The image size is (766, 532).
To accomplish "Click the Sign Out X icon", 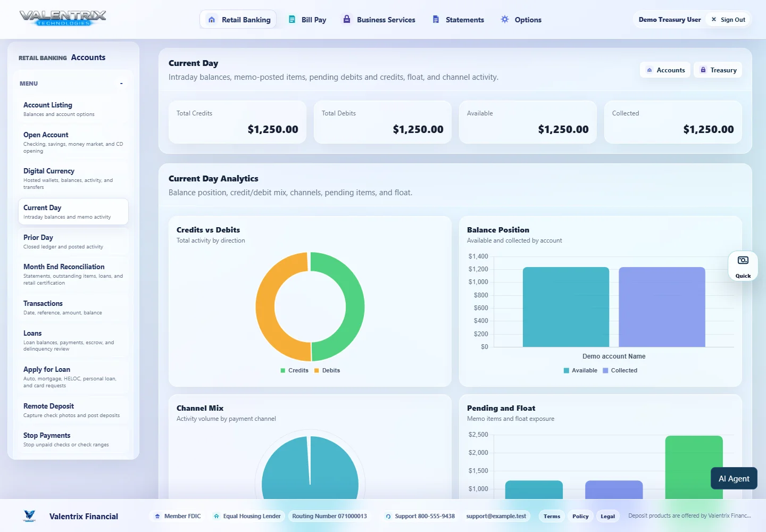I will (x=714, y=19).
